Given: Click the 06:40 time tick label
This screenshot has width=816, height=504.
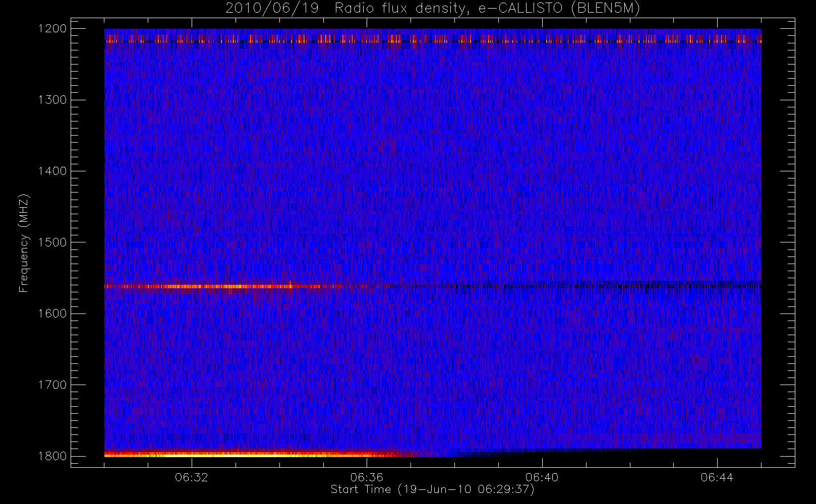Looking at the screenshot, I should (542, 477).
